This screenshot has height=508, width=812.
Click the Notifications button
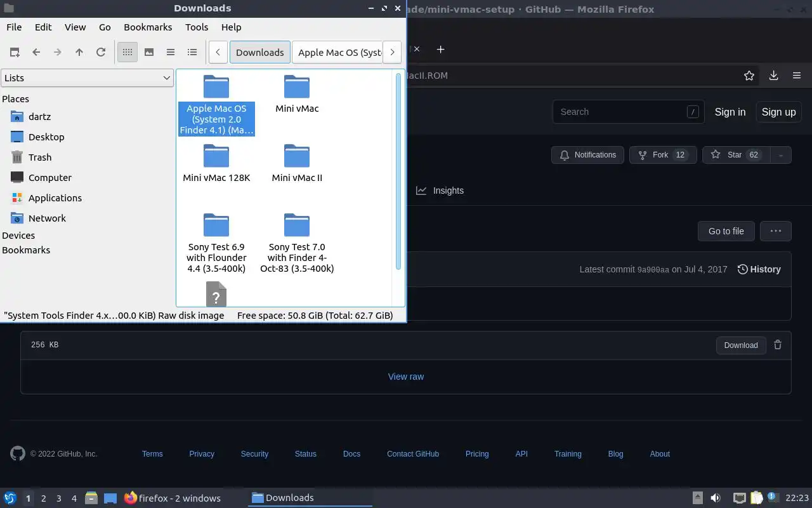588,155
